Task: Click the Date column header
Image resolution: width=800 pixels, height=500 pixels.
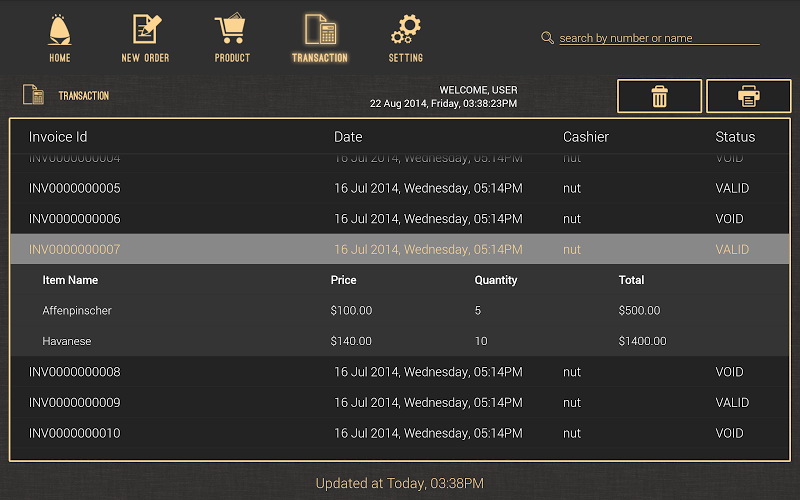Action: pyautogui.click(x=348, y=137)
